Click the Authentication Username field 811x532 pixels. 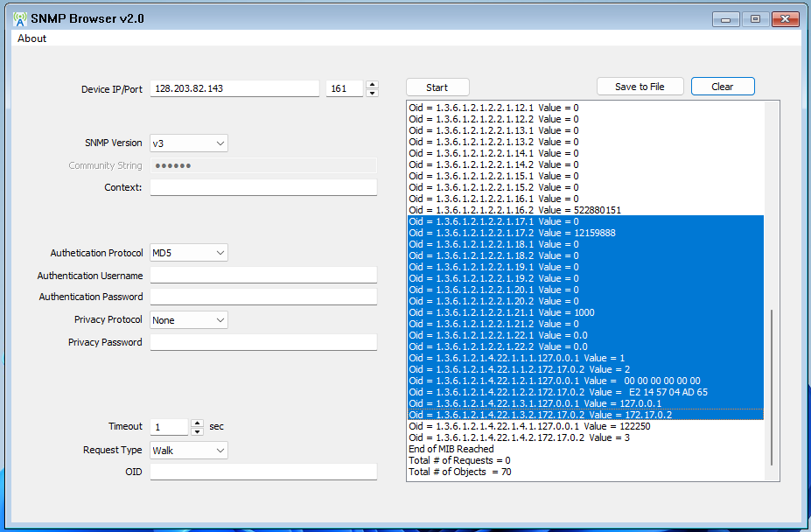pos(262,274)
